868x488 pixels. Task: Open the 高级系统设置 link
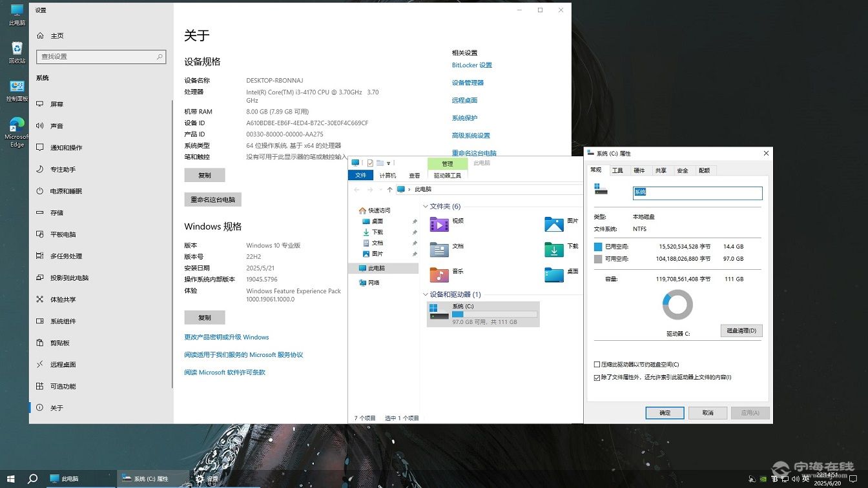coord(471,136)
